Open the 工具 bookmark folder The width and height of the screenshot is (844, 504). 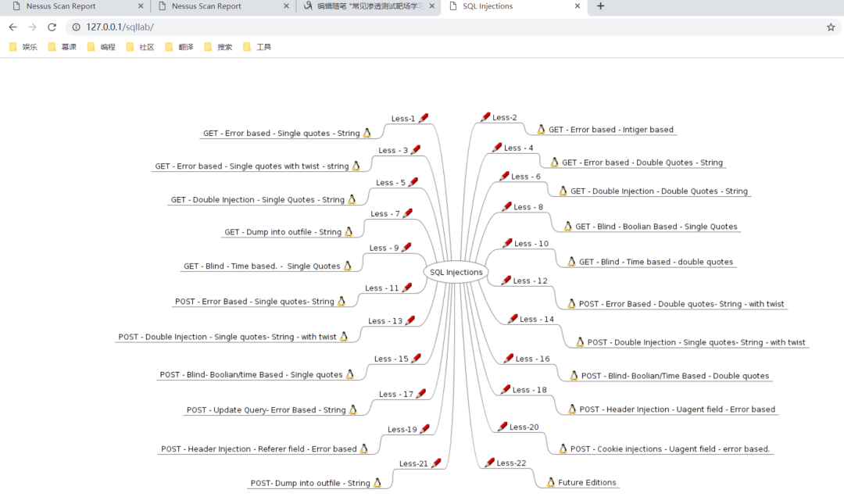coord(257,47)
